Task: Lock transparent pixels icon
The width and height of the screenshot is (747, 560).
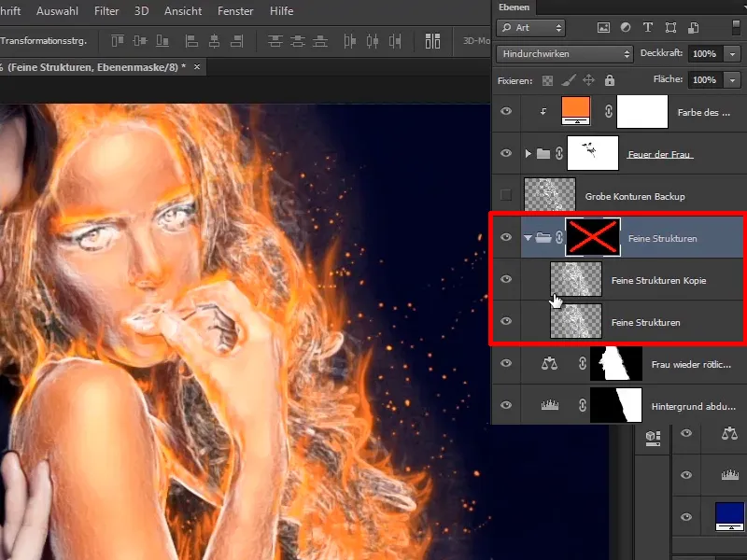Action: pyautogui.click(x=547, y=80)
